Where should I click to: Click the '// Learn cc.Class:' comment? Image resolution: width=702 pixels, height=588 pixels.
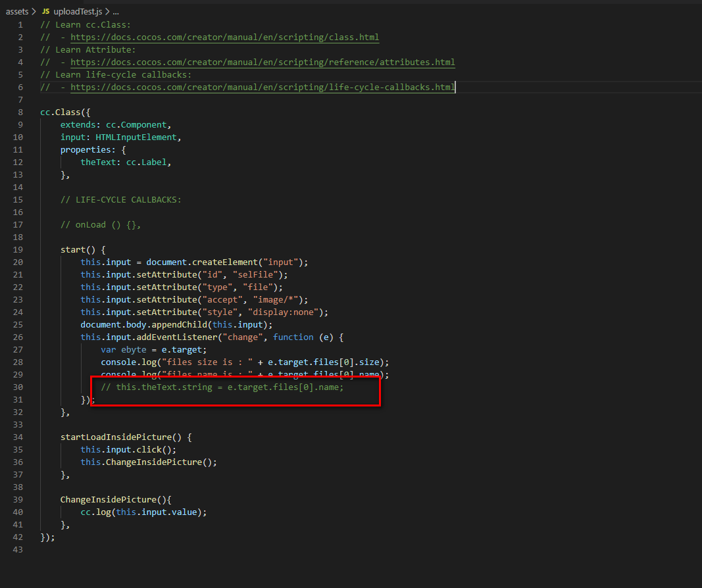tap(86, 25)
